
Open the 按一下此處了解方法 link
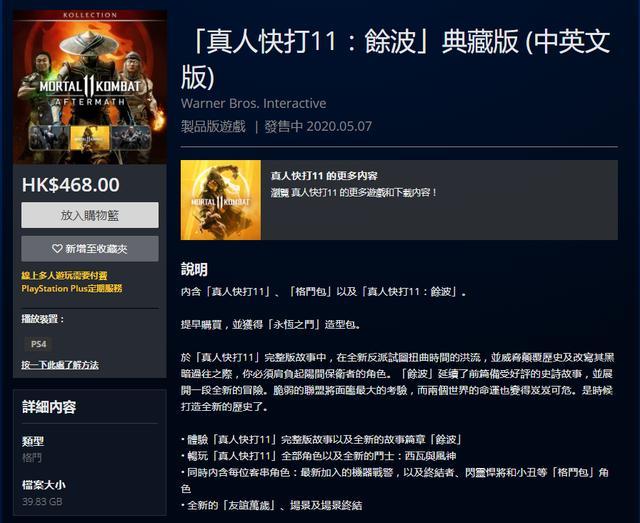[60, 365]
